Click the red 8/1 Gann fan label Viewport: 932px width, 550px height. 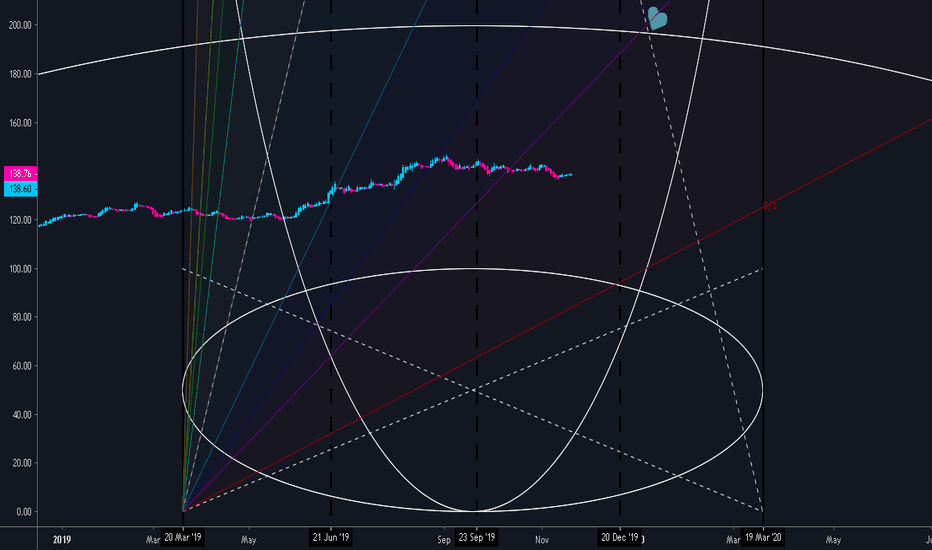(770, 206)
